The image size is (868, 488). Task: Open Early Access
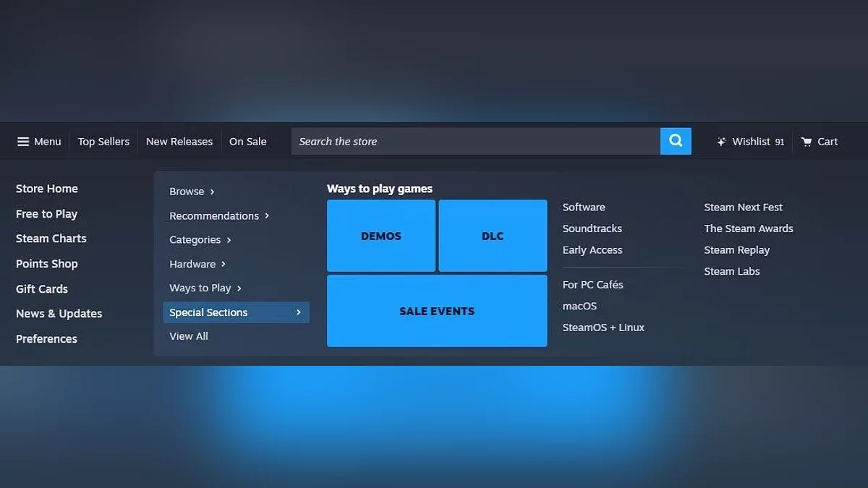point(592,250)
